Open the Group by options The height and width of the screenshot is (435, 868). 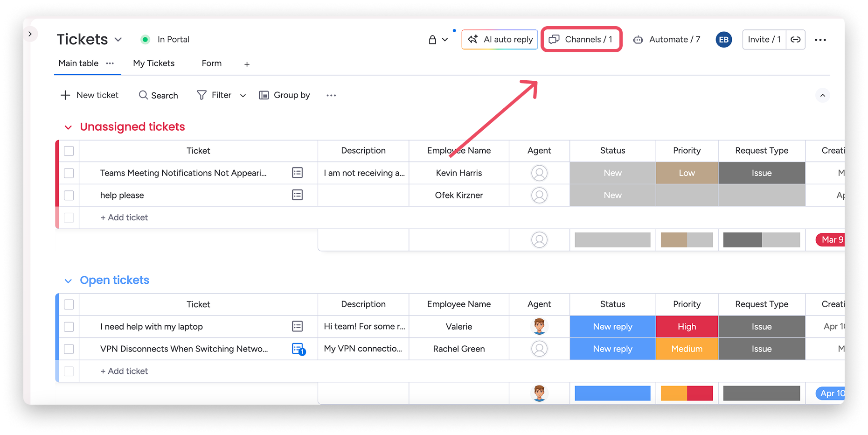tap(284, 95)
